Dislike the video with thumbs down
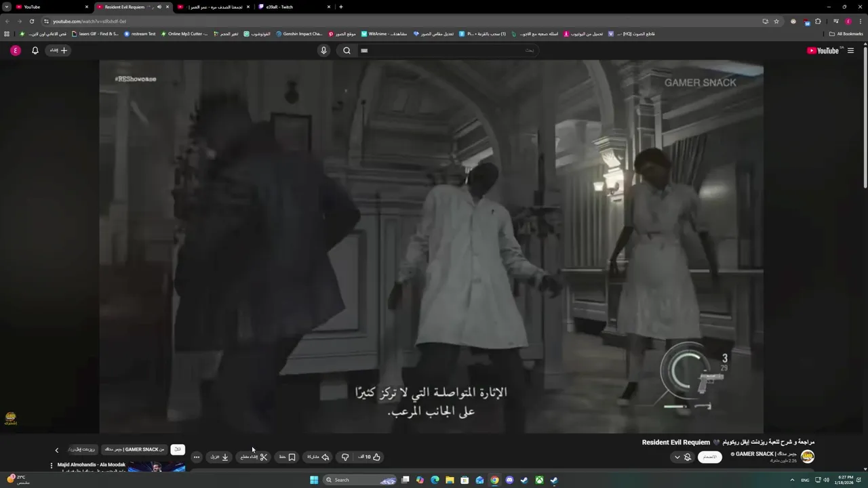Viewport: 868px width, 488px height. click(345, 457)
